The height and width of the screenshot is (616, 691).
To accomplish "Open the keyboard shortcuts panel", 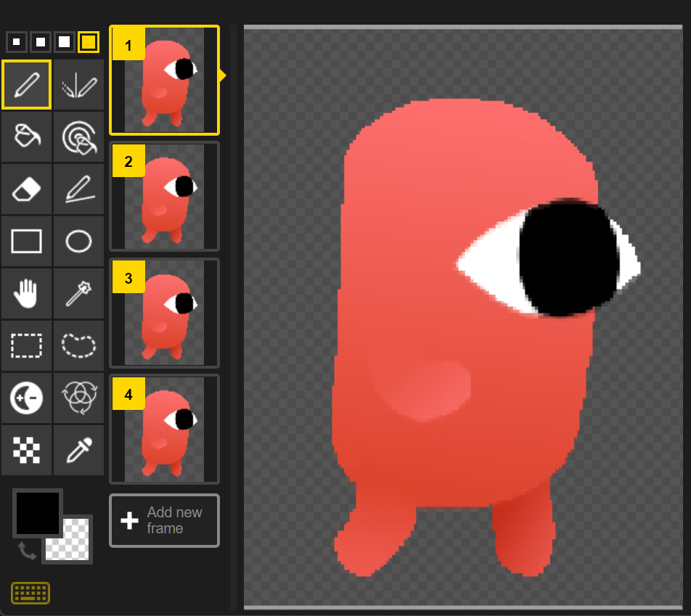I will pos(30,593).
